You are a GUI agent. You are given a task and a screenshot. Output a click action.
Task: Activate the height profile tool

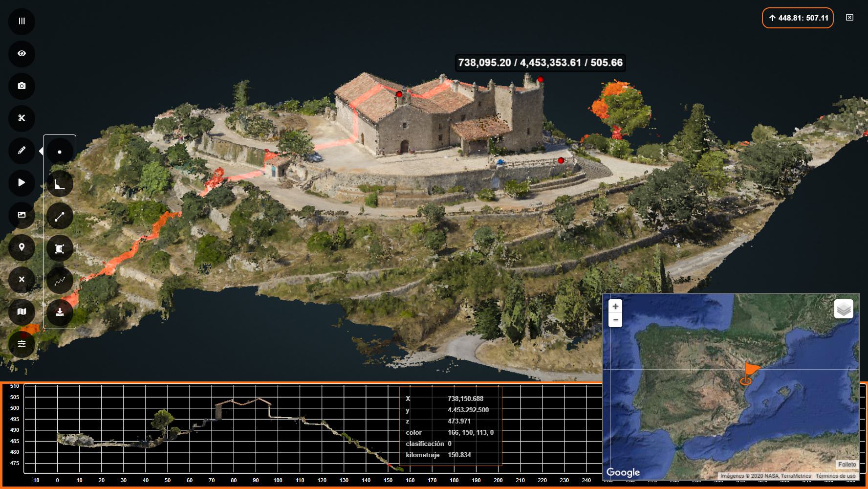click(x=60, y=281)
